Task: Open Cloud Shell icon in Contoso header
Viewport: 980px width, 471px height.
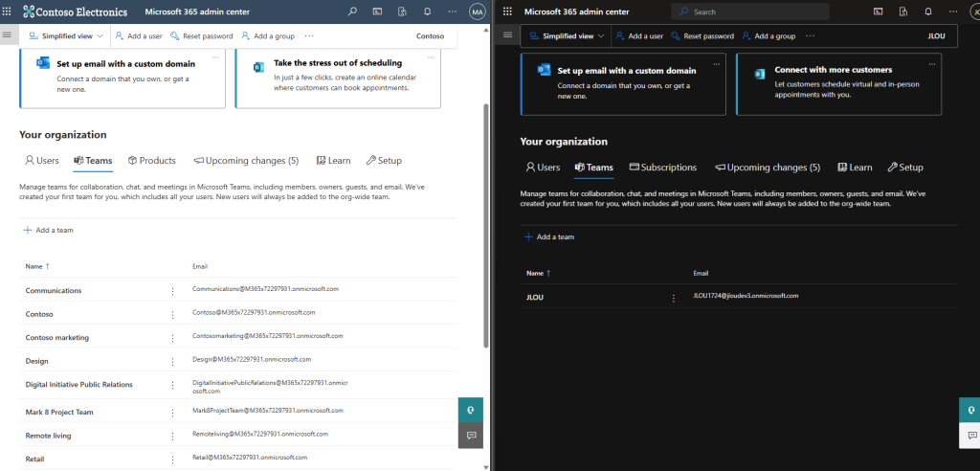Action: click(377, 11)
